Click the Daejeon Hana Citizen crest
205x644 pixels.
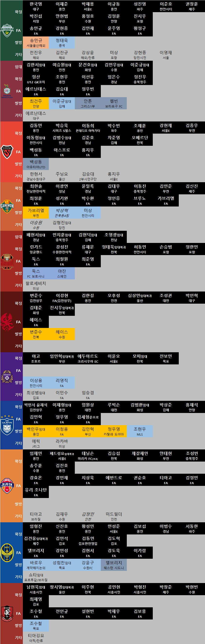point(7,91)
